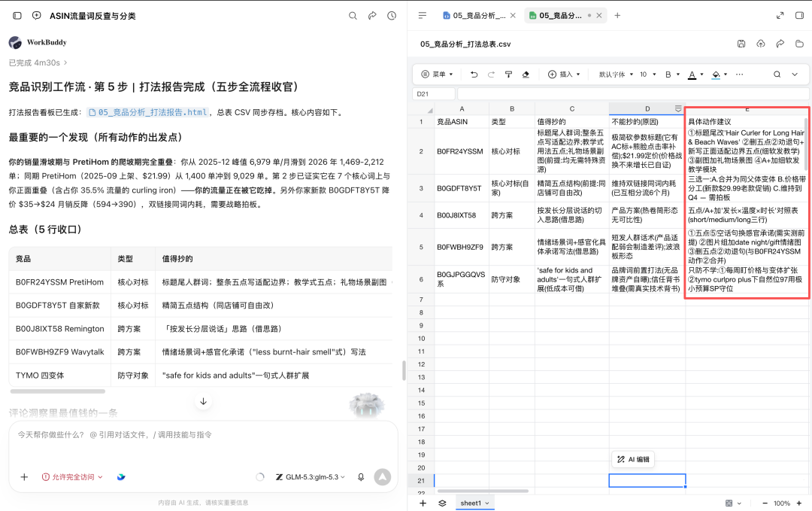Redo the spreadsheet edit

(491, 75)
